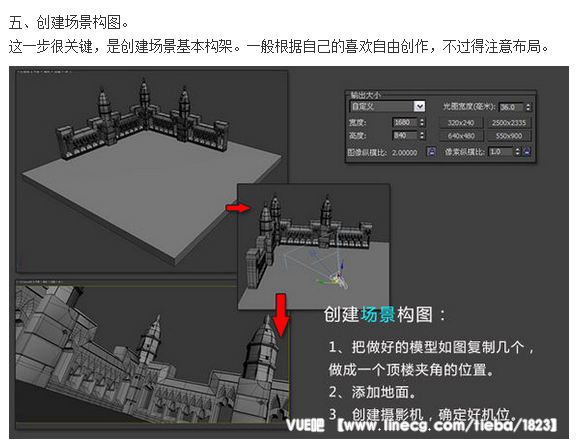The width and height of the screenshot is (585, 442).
Task: Click the axis tripod icon in perspective viewport
Action: [21, 263]
